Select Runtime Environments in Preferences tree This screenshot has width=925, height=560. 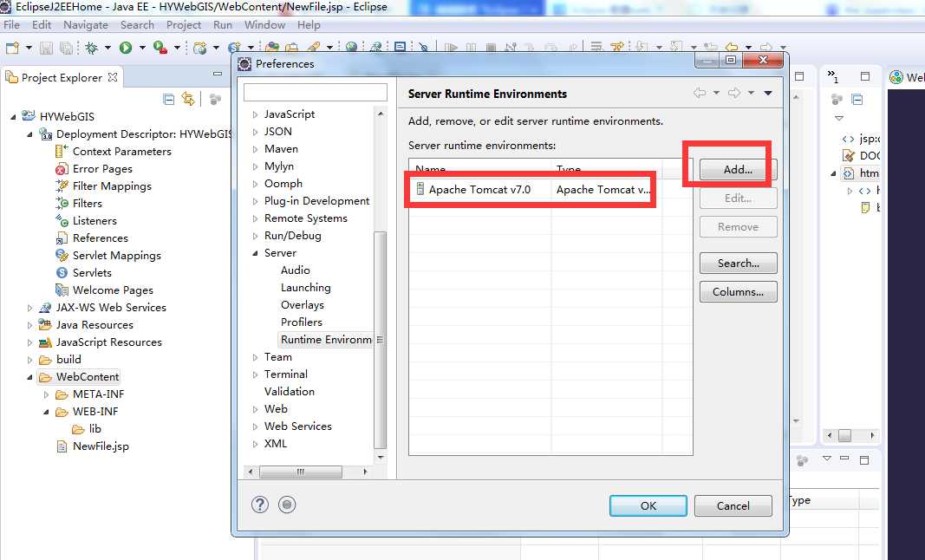coord(326,340)
